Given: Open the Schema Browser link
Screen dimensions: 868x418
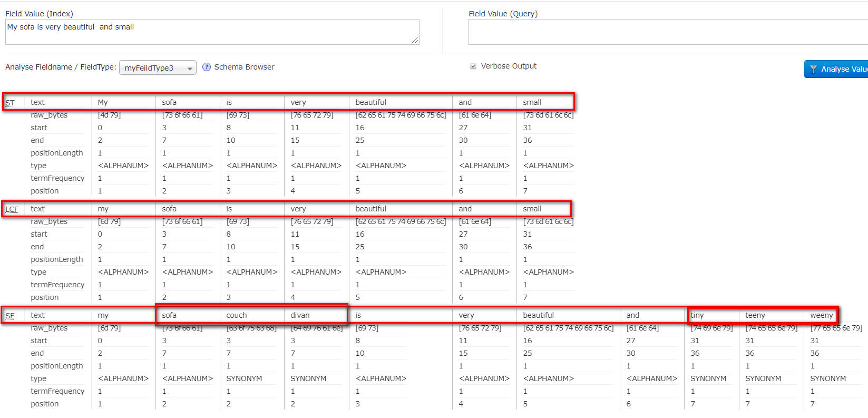Looking at the screenshot, I should tap(244, 67).
